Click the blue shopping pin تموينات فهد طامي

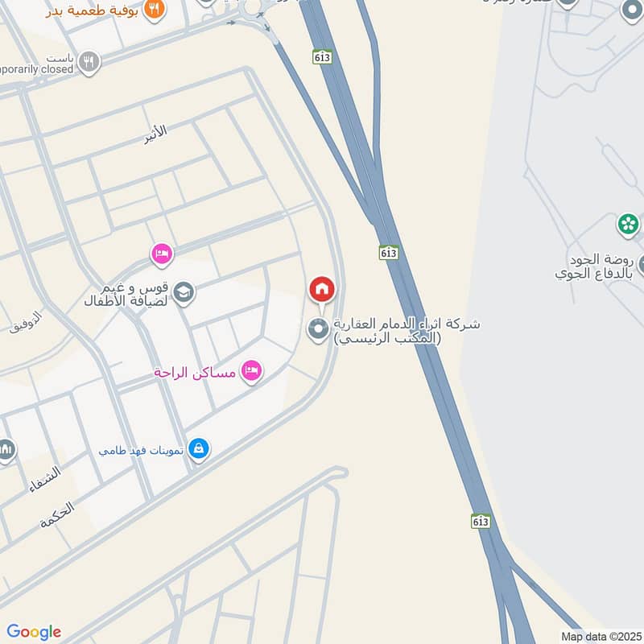(x=199, y=450)
